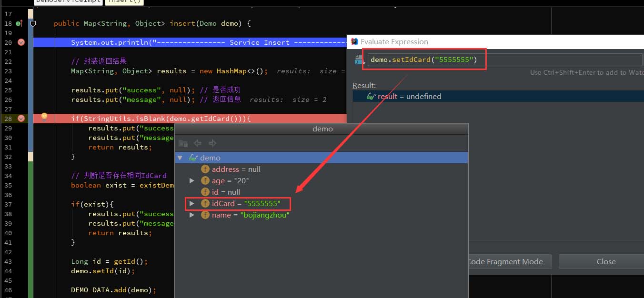
Task: Click the 'Use Ctrl+Shift+Enter to add to Watches' hint
Action: (x=587, y=72)
